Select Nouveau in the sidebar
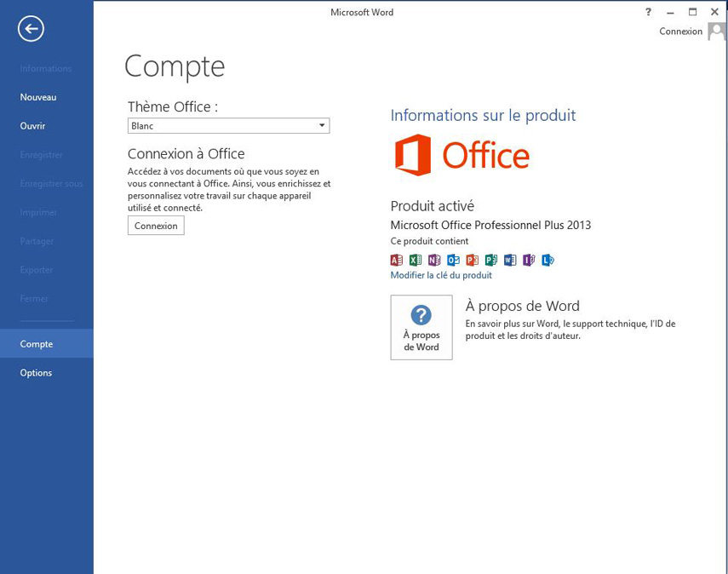 (x=38, y=97)
